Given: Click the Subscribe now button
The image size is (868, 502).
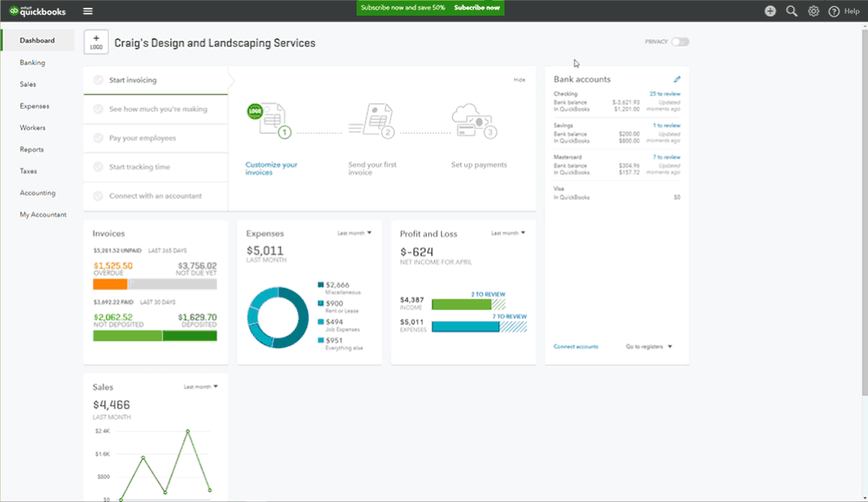Looking at the screenshot, I should pyautogui.click(x=477, y=8).
